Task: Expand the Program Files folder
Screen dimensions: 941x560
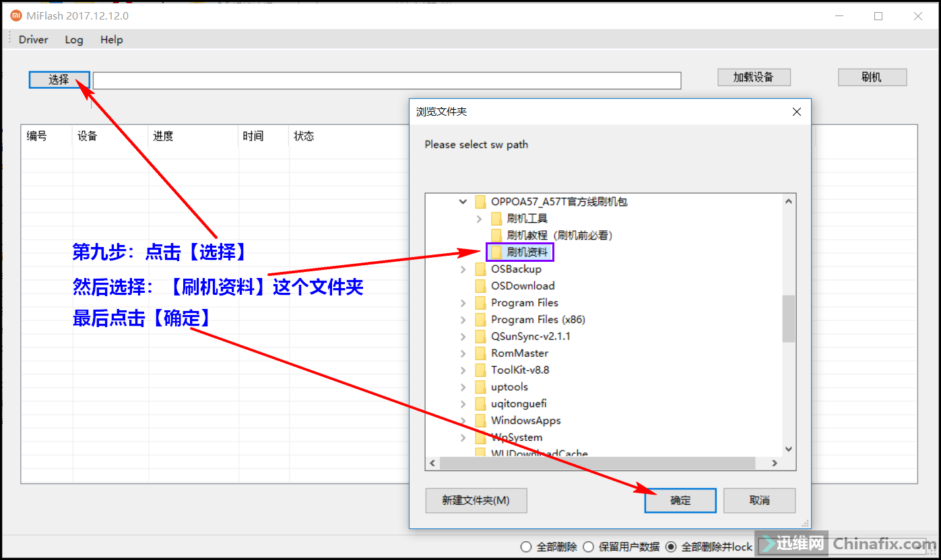Action: coord(463,303)
